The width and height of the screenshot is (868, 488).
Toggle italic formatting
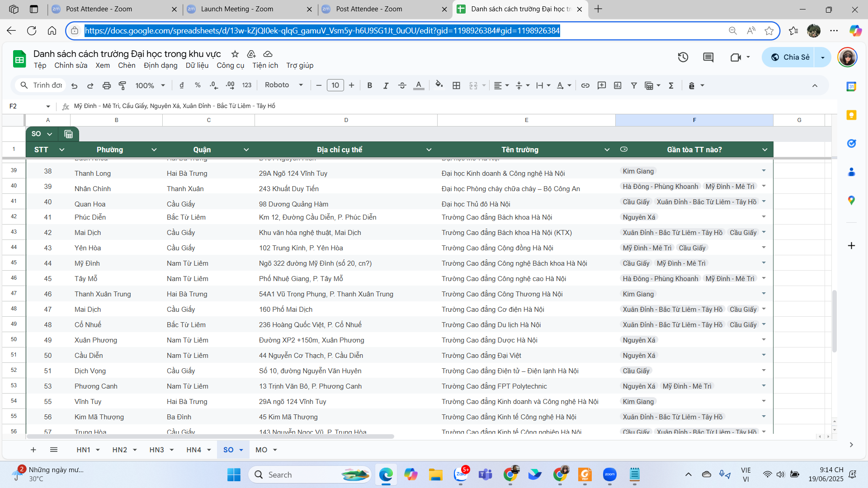[x=386, y=85]
